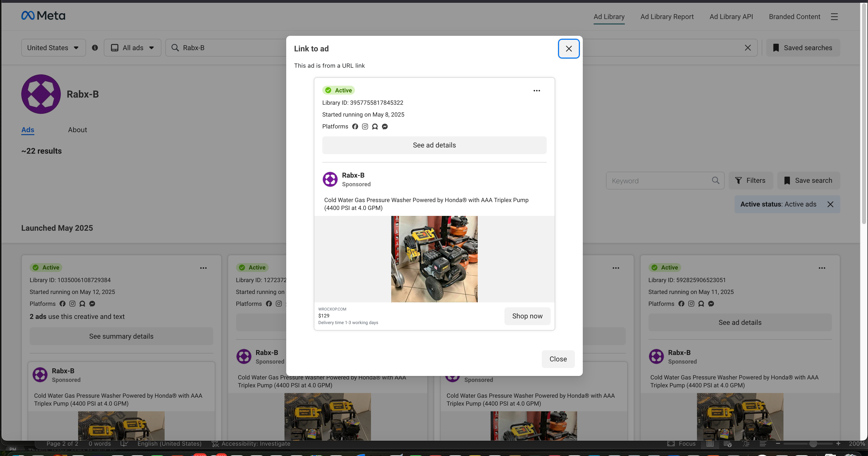Remove the Active status: Active ads filter
Screen dimensions: 868x456
[830, 204]
